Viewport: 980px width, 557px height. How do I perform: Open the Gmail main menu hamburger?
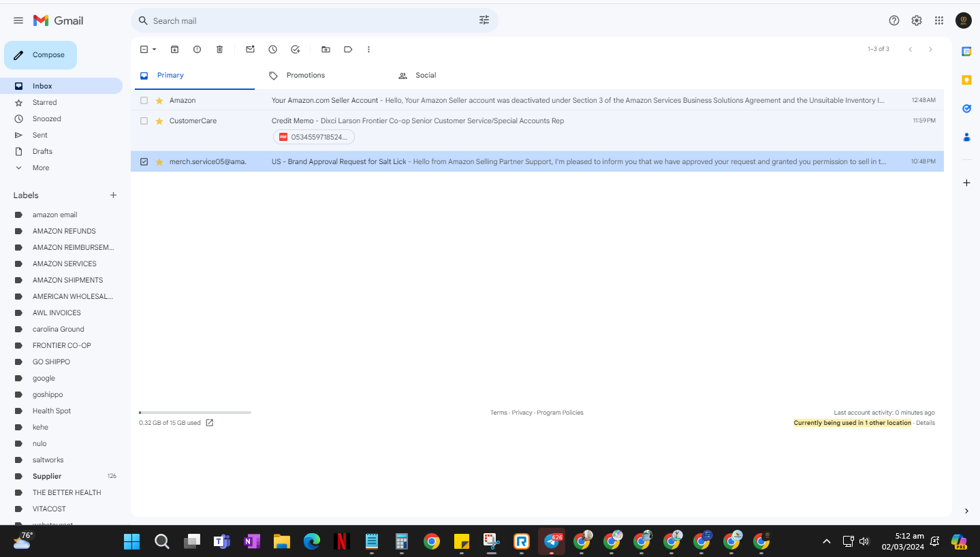[x=18, y=20]
